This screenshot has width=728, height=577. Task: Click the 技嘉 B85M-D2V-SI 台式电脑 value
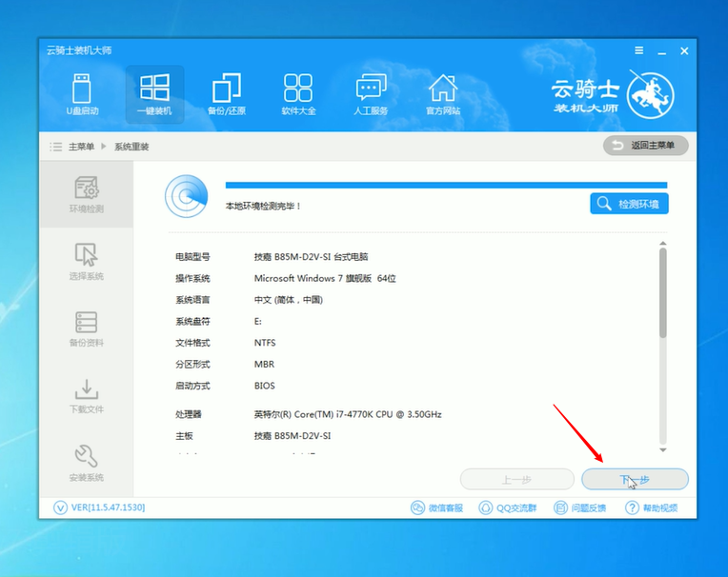311,256
